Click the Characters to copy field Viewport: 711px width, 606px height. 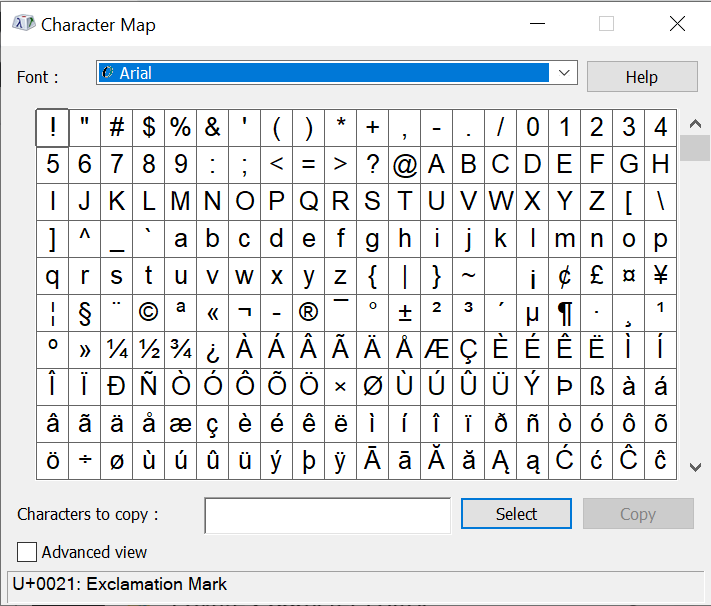(x=327, y=515)
